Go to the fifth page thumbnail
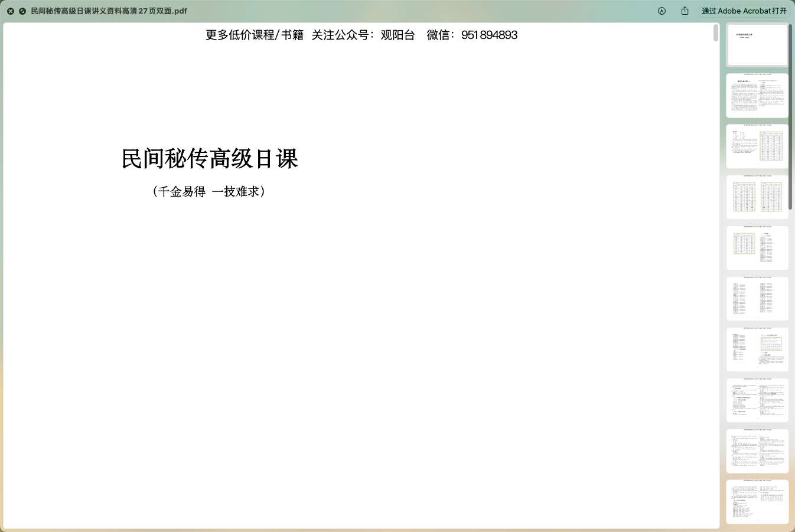The image size is (795, 532). 757,248
